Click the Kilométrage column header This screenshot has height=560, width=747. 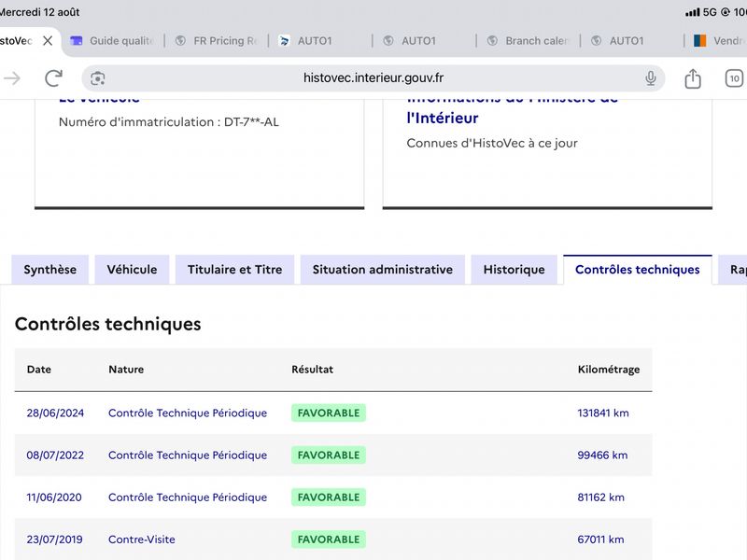609,370
